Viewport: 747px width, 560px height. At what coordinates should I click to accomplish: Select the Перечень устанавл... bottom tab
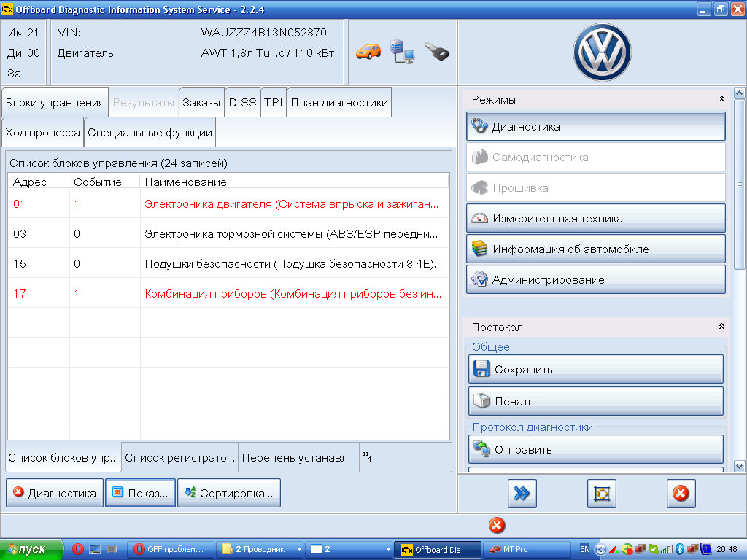298,458
